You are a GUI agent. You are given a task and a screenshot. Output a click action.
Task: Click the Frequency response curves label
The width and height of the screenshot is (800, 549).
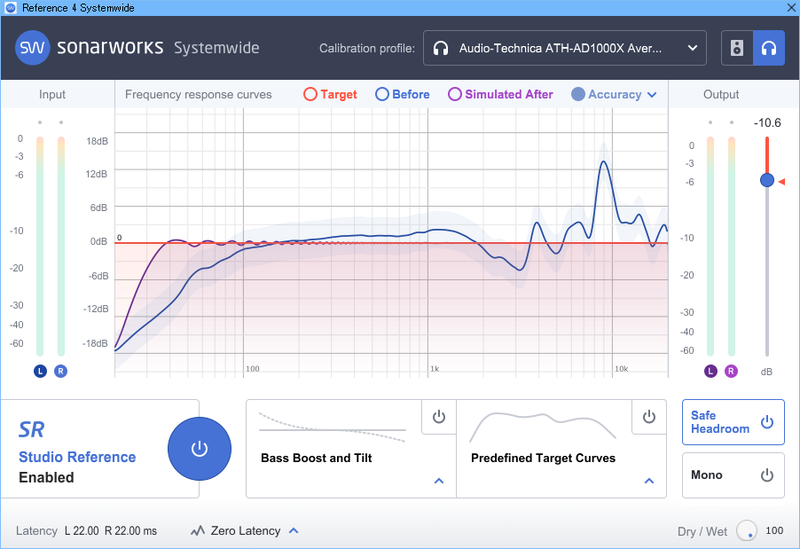tap(198, 94)
